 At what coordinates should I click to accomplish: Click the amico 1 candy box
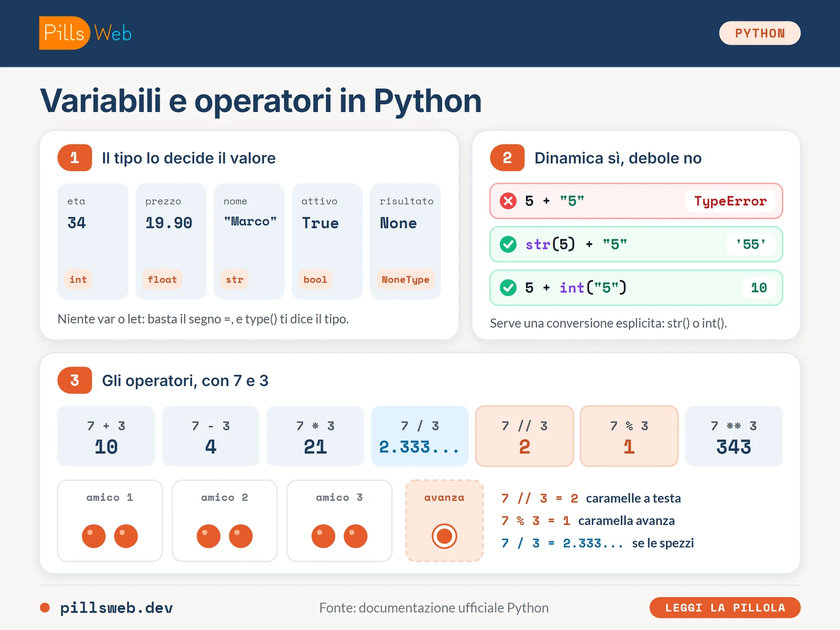click(x=110, y=521)
